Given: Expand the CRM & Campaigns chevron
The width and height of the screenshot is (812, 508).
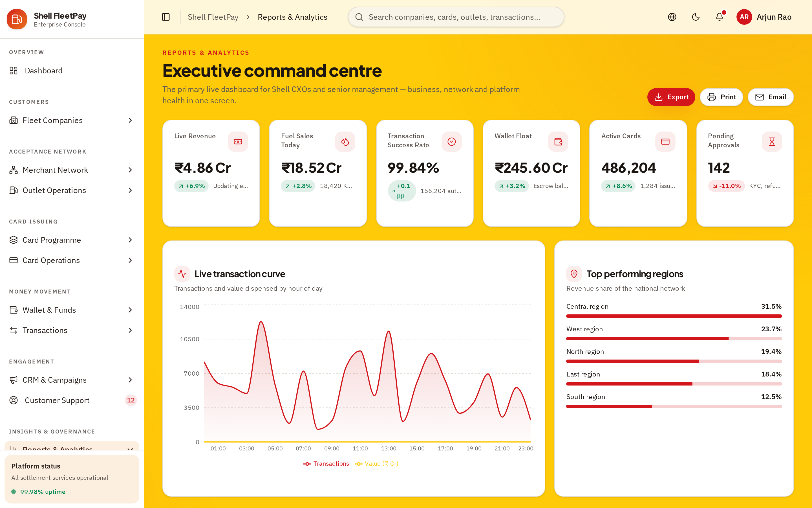Looking at the screenshot, I should click(130, 380).
